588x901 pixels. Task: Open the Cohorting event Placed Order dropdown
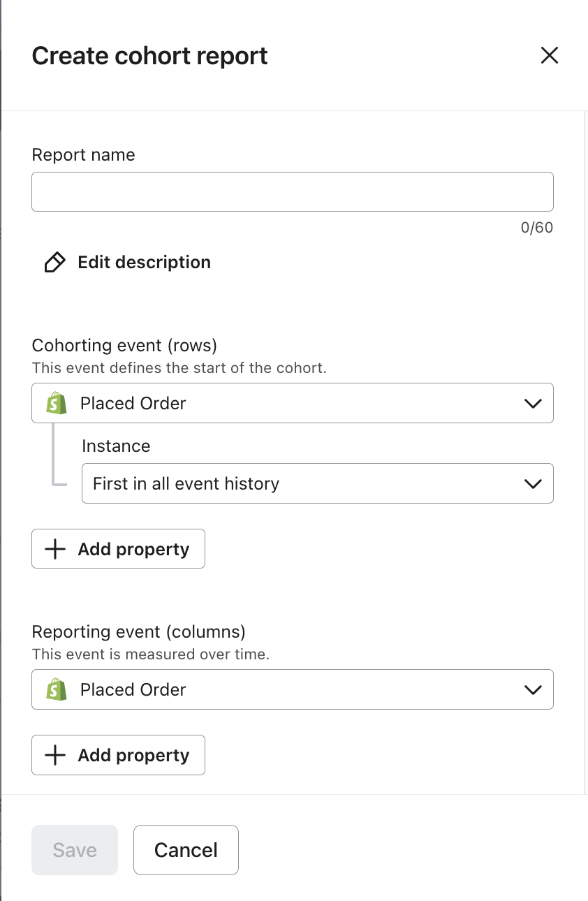279,404
